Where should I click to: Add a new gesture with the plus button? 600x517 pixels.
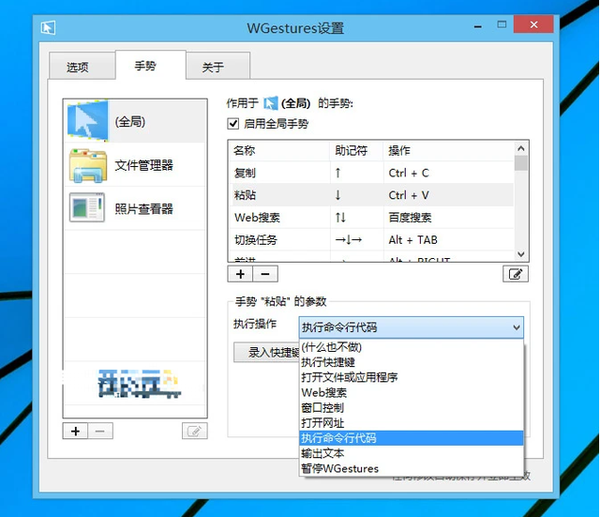pyautogui.click(x=240, y=274)
